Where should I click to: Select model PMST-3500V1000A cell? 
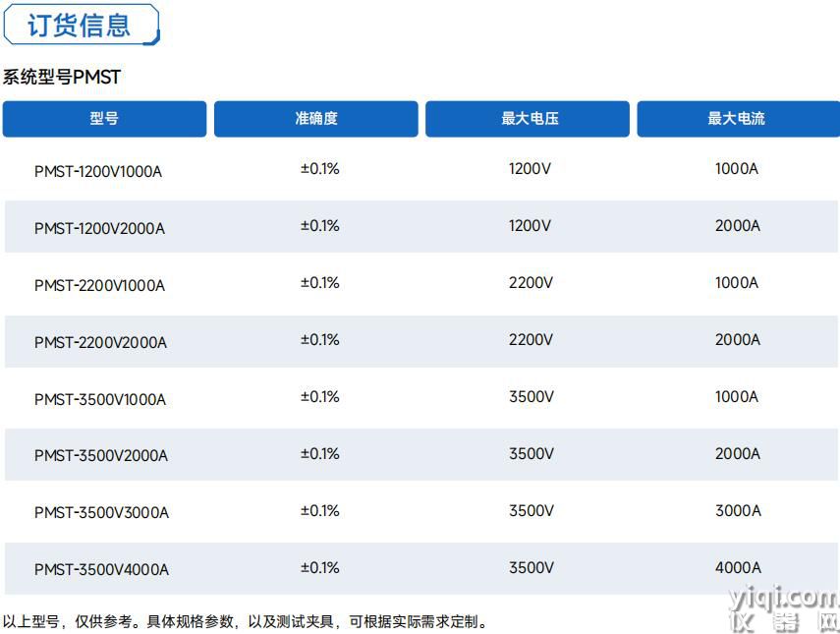[x=100, y=400]
